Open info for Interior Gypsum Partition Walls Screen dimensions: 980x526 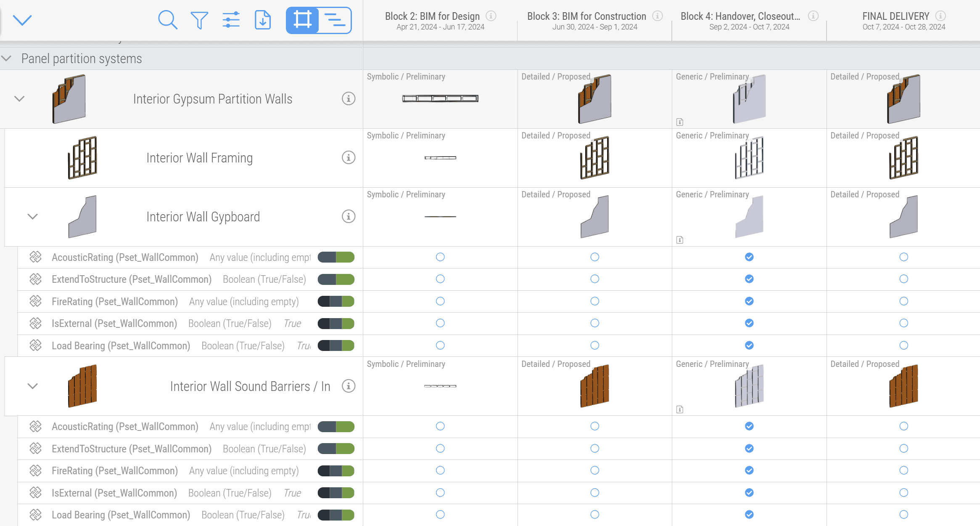(348, 98)
